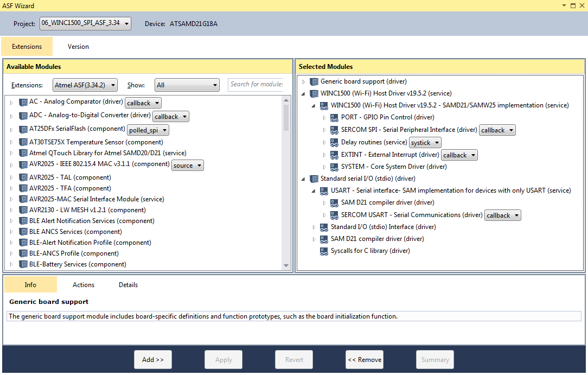This screenshot has height=375, width=588.
Task: Click the Revert button
Action: pyautogui.click(x=294, y=360)
